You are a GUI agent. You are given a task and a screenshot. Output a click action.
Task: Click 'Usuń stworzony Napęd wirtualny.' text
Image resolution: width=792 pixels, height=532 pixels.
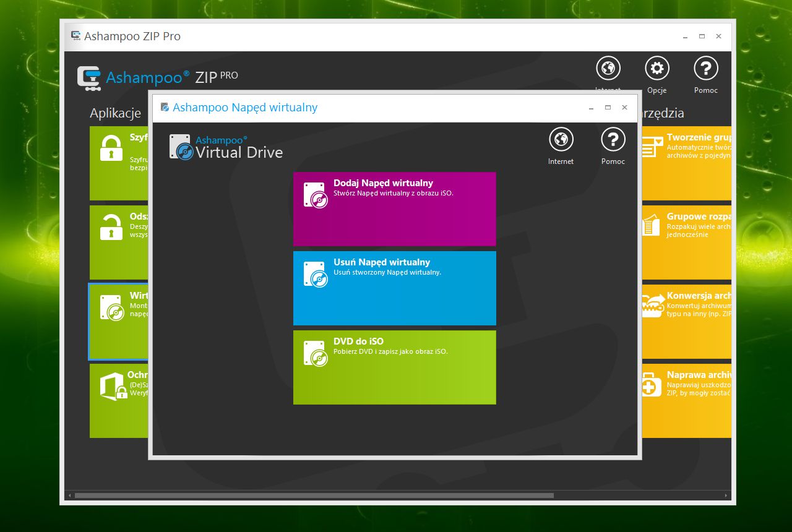click(x=387, y=272)
